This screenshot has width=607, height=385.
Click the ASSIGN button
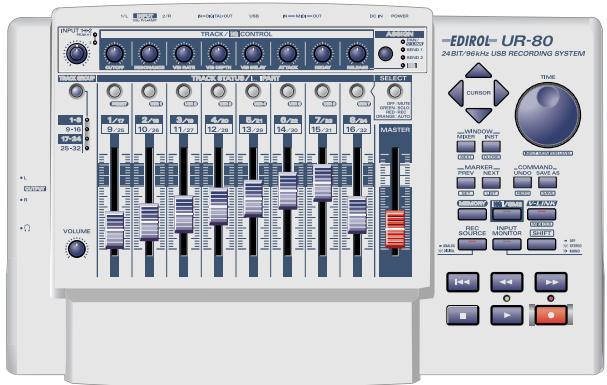385,54
